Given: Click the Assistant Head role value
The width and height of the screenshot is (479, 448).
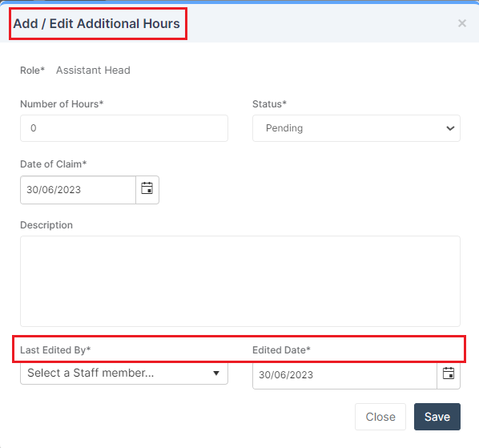Looking at the screenshot, I should [93, 71].
